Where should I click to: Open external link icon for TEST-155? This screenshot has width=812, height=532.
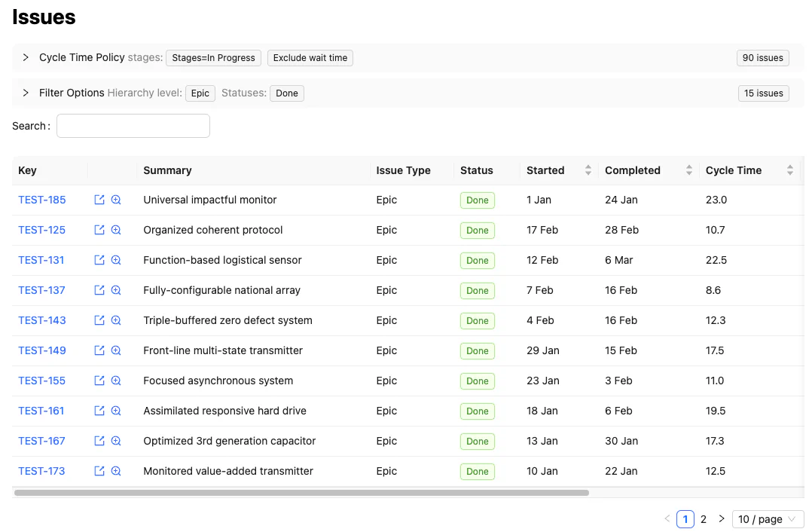point(99,381)
